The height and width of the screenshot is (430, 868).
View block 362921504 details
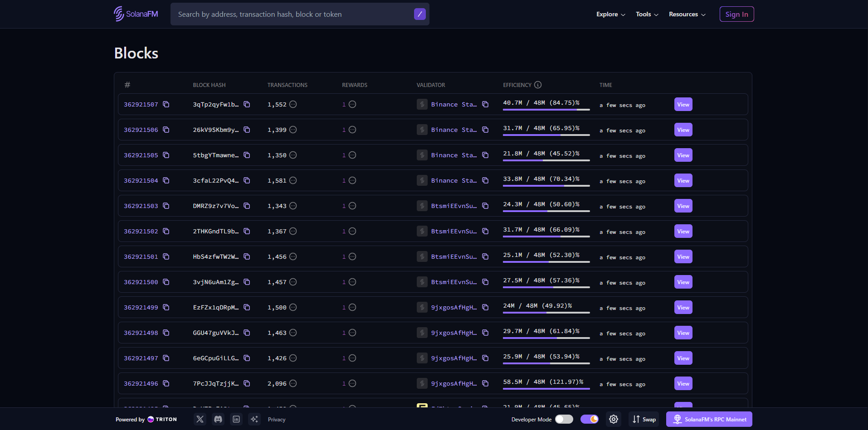[x=683, y=181]
